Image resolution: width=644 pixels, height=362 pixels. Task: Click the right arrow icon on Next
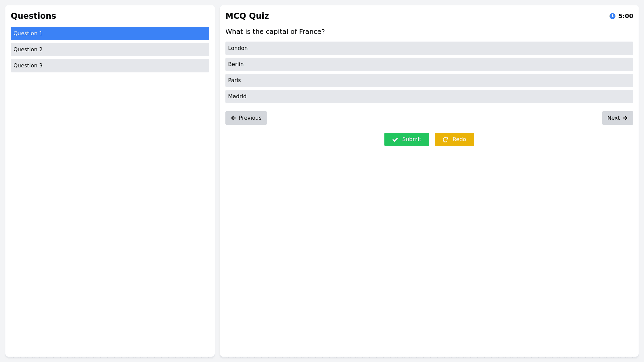[x=625, y=118]
